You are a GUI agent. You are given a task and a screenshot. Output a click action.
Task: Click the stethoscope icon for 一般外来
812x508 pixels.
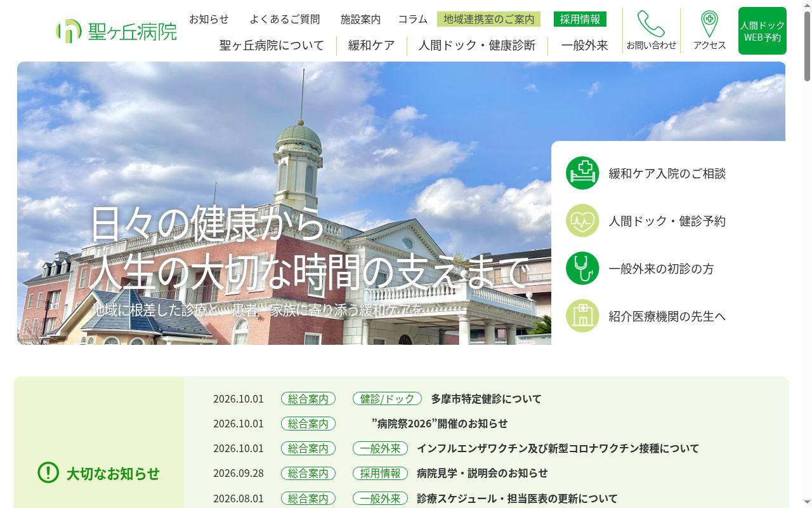[x=582, y=268]
